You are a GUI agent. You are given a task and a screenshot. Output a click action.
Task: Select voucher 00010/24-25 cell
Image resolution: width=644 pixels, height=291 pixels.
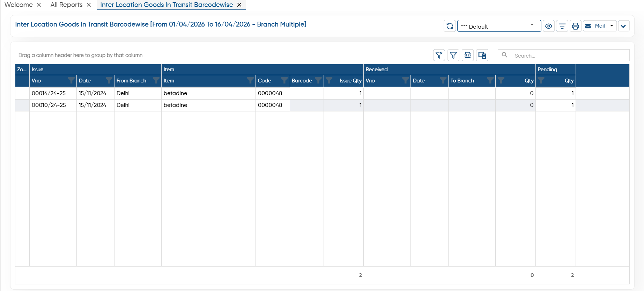pyautogui.click(x=53, y=105)
